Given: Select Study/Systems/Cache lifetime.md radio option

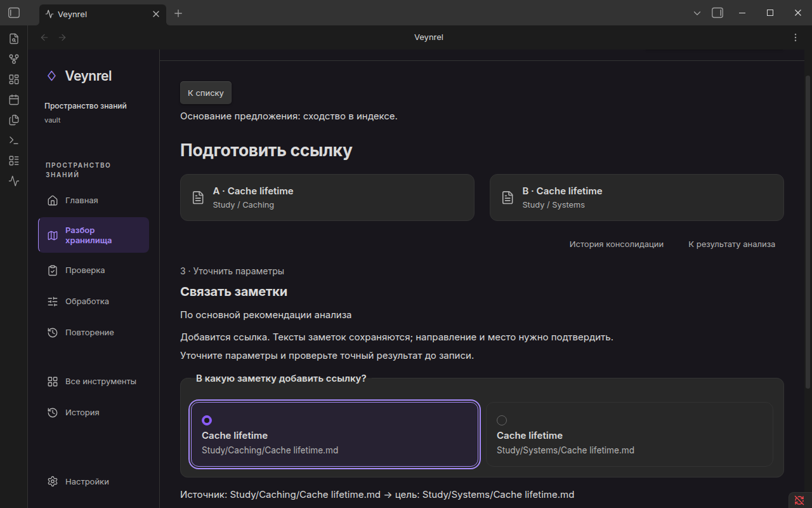Looking at the screenshot, I should 629,434.
